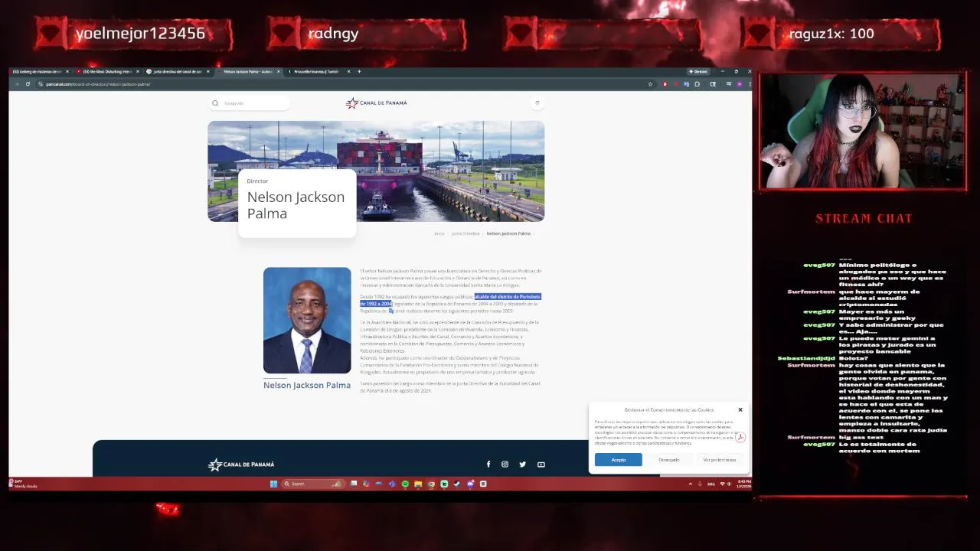980x551 pixels.
Task: Close the cookie consent dialog
Action: tap(740, 409)
